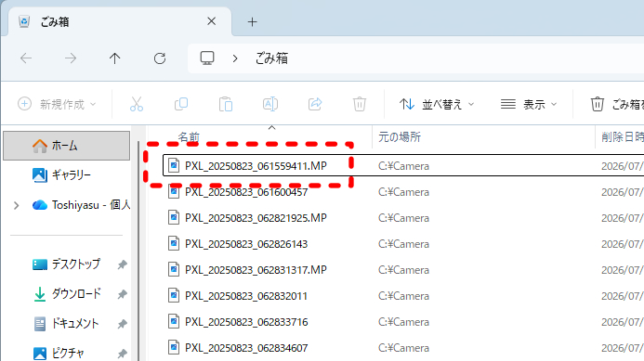Click the pin icon beside ピクチャ

tap(122, 354)
